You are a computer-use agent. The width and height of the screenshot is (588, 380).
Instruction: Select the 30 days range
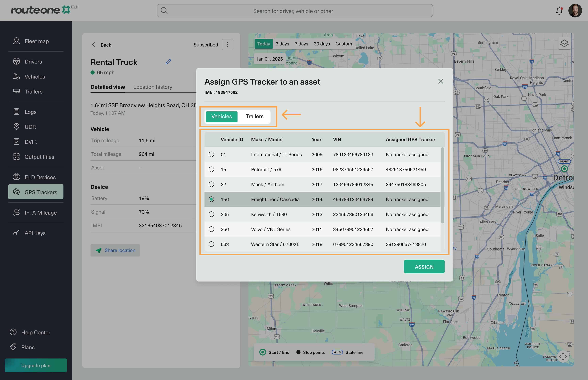click(x=322, y=44)
